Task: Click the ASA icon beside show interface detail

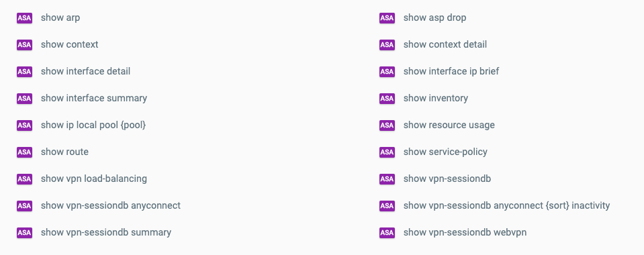Action: click(24, 71)
